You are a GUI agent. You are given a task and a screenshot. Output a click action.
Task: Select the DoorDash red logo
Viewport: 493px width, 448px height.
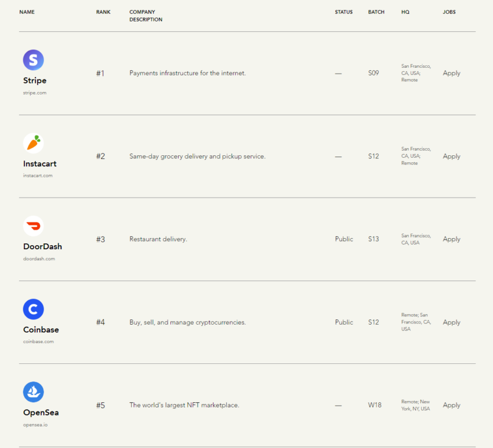pos(33,226)
